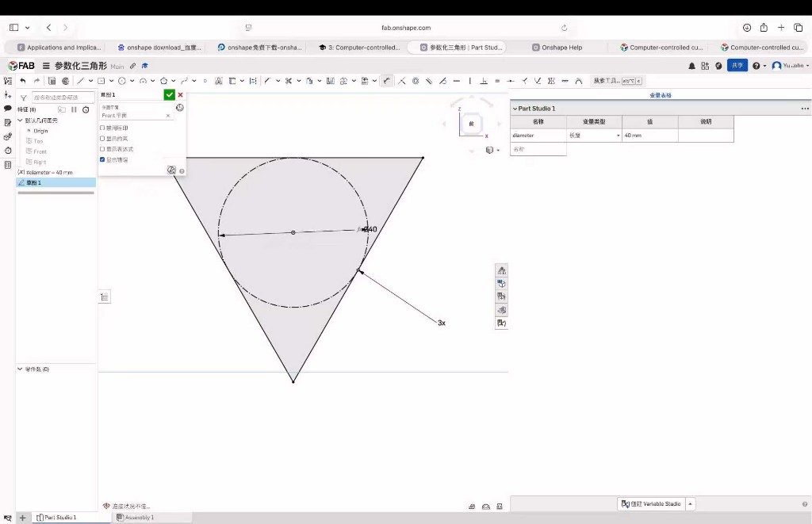Image resolution: width=812 pixels, height=524 pixels.
Task: Open the 3: Computer-controlled... browser tab
Action: click(359, 47)
